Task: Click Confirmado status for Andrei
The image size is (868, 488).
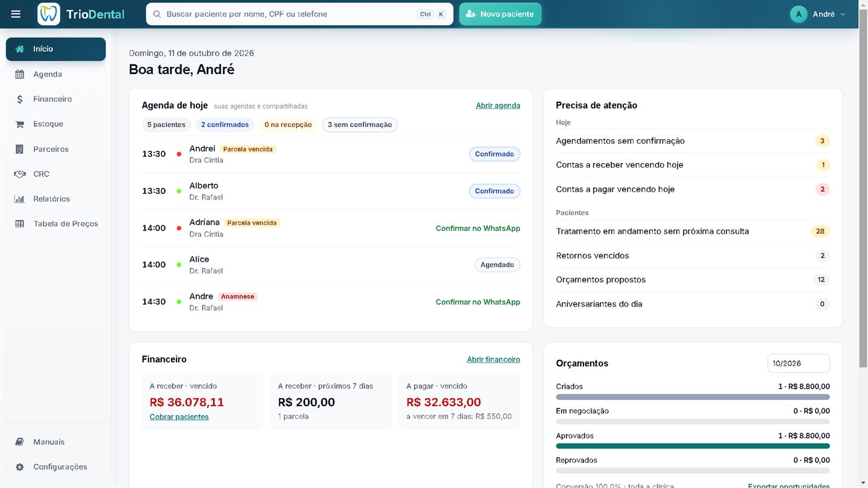Action: pyautogui.click(x=494, y=154)
